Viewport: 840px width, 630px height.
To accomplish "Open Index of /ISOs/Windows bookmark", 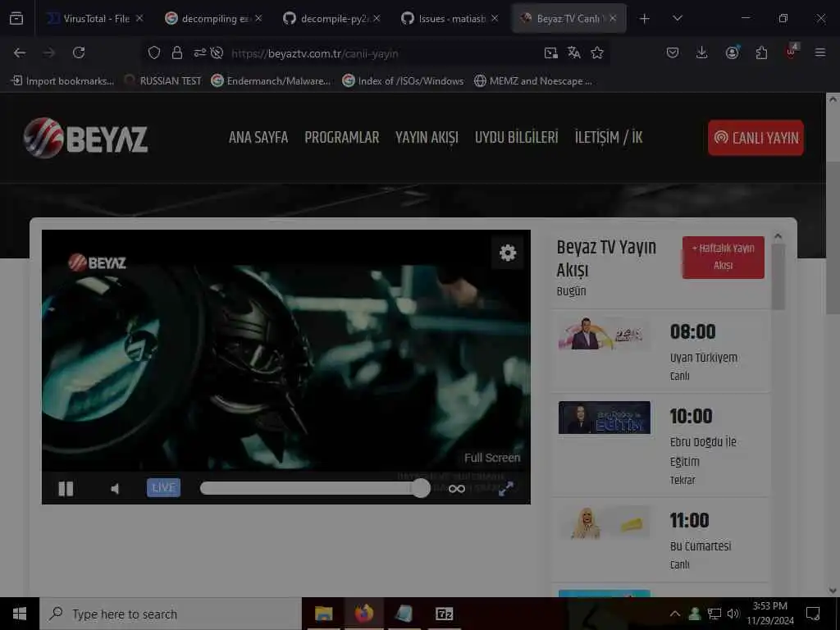I will coord(403,81).
